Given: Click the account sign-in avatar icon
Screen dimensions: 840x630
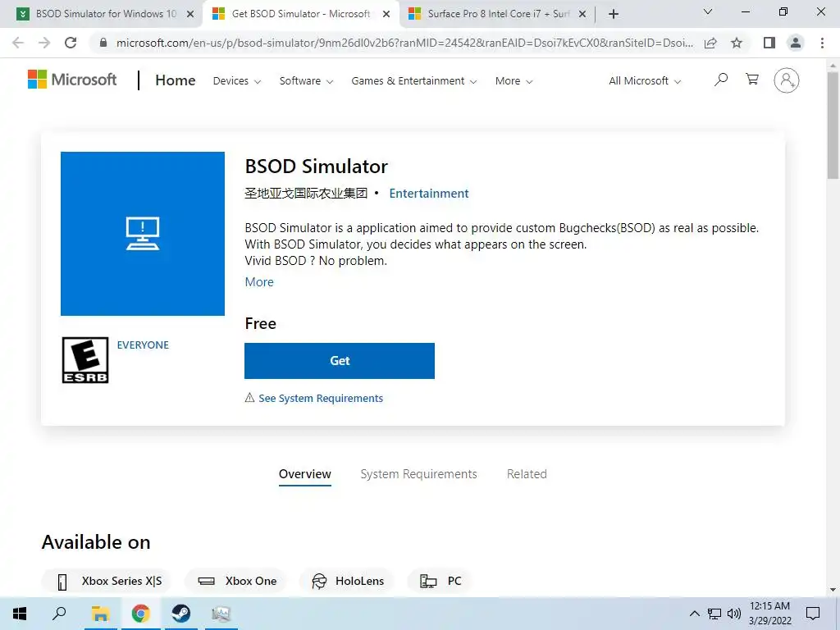Looking at the screenshot, I should (786, 80).
